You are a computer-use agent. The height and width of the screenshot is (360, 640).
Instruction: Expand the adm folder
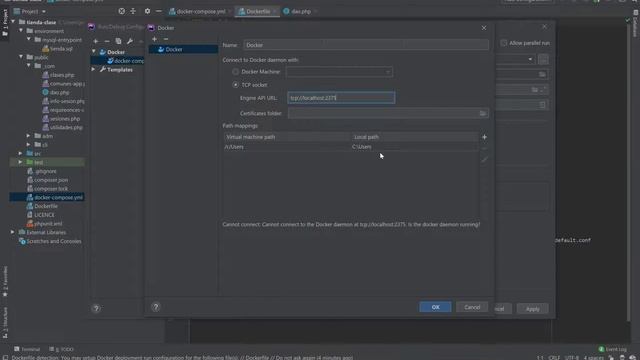pyautogui.click(x=29, y=136)
